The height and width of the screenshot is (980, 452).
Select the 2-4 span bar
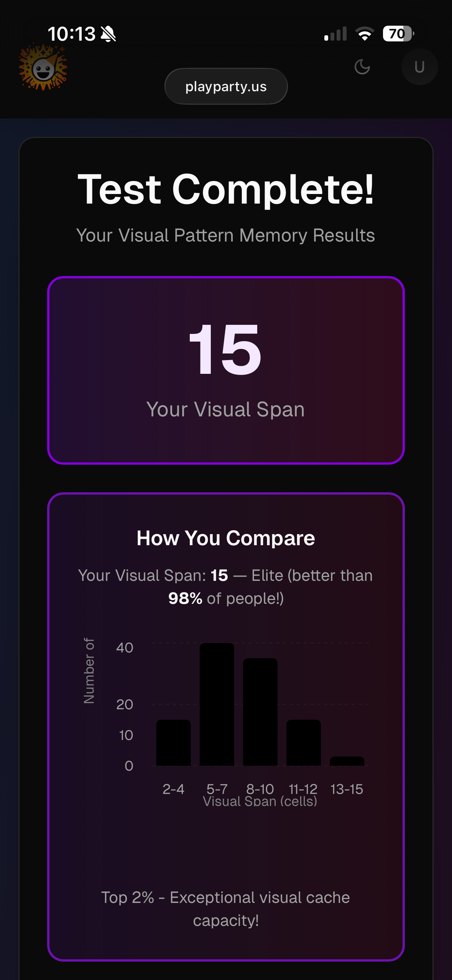click(x=173, y=743)
